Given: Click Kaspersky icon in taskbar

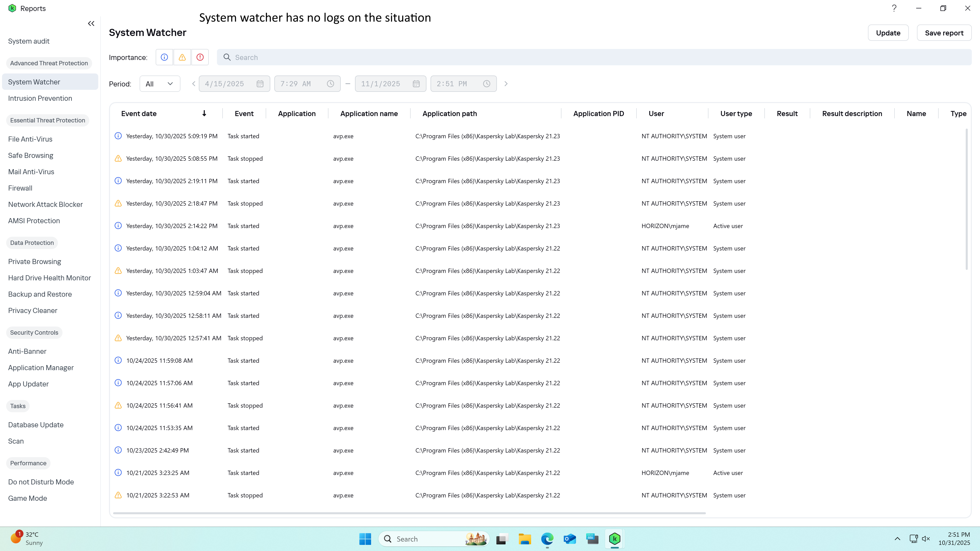Looking at the screenshot, I should [x=615, y=539].
